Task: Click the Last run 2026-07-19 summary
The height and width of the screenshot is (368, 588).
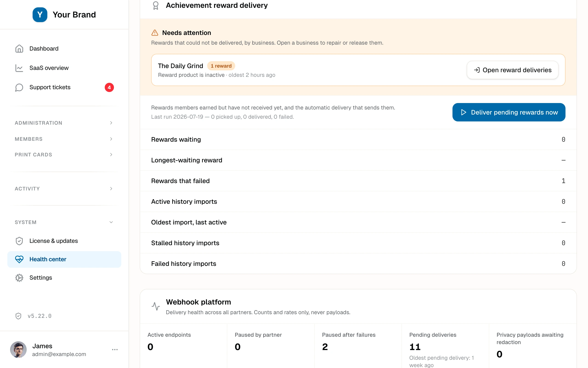Action: (x=222, y=117)
